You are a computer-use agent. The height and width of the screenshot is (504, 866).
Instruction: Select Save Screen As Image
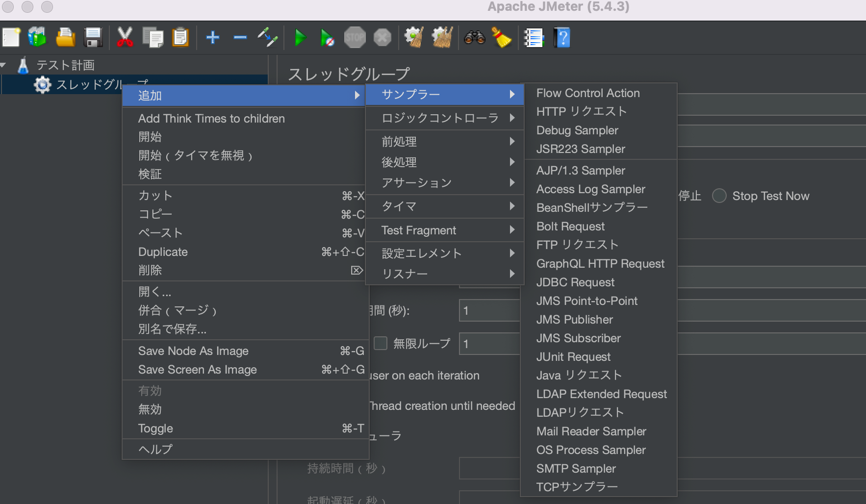click(245, 370)
